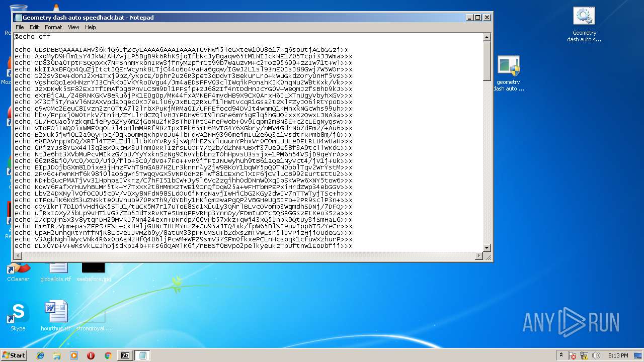Show hidden tray icons
This screenshot has height=362, width=644.
pos(561,355)
